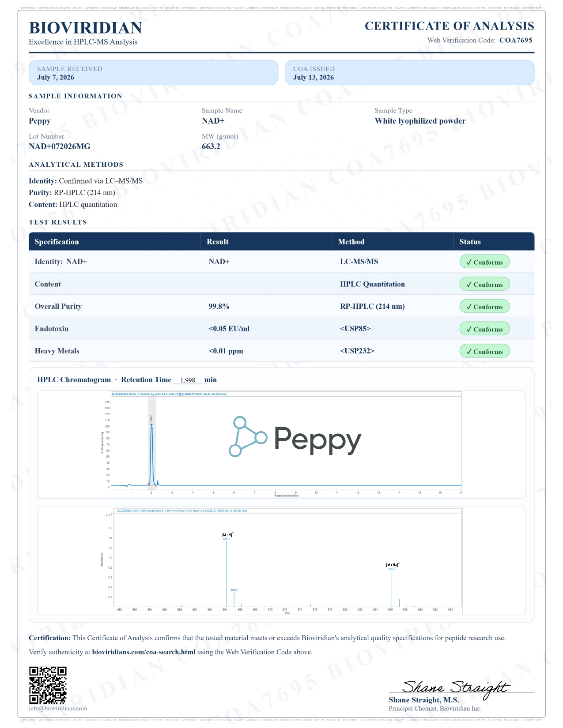Select vendor name Peppy in sample information
This screenshot has width=563, height=728.
pyautogui.click(x=40, y=121)
